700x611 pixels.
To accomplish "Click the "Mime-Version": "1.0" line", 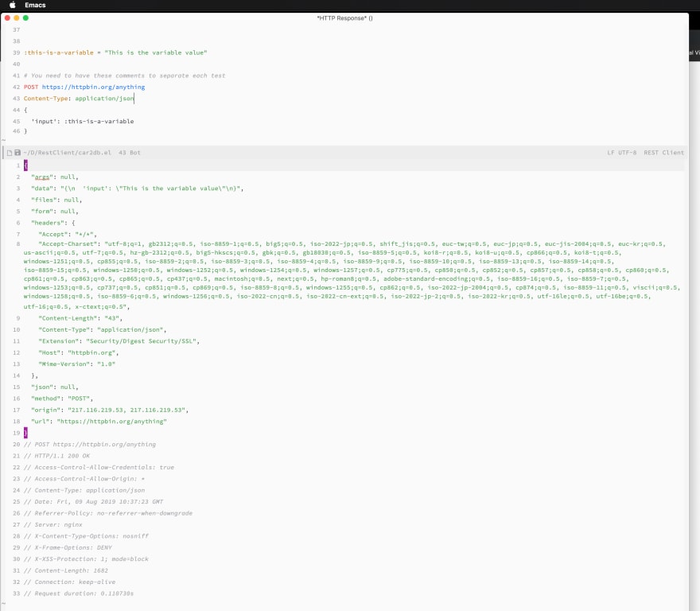I will coord(77,364).
